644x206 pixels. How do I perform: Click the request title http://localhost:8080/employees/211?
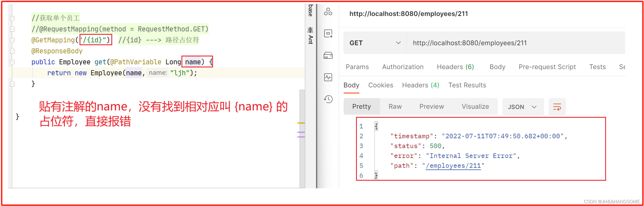pyautogui.click(x=408, y=14)
